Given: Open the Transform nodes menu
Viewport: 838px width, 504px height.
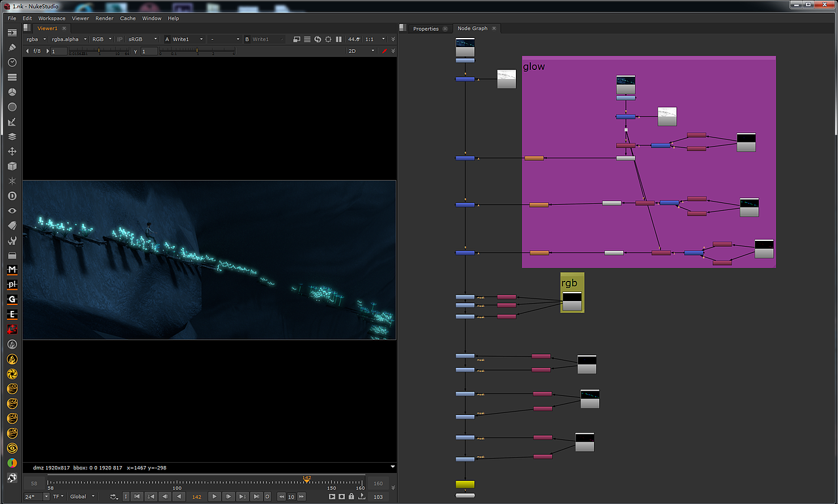Looking at the screenshot, I should pyautogui.click(x=12, y=151).
